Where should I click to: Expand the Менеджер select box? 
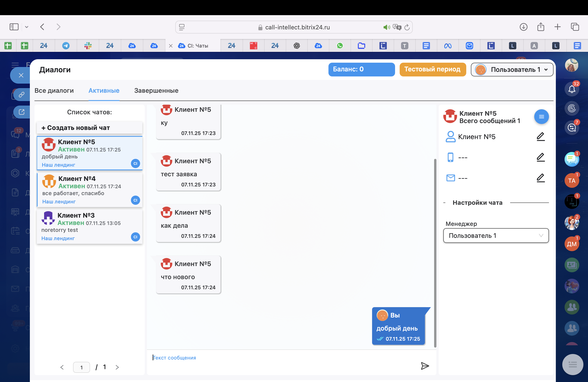tap(496, 236)
